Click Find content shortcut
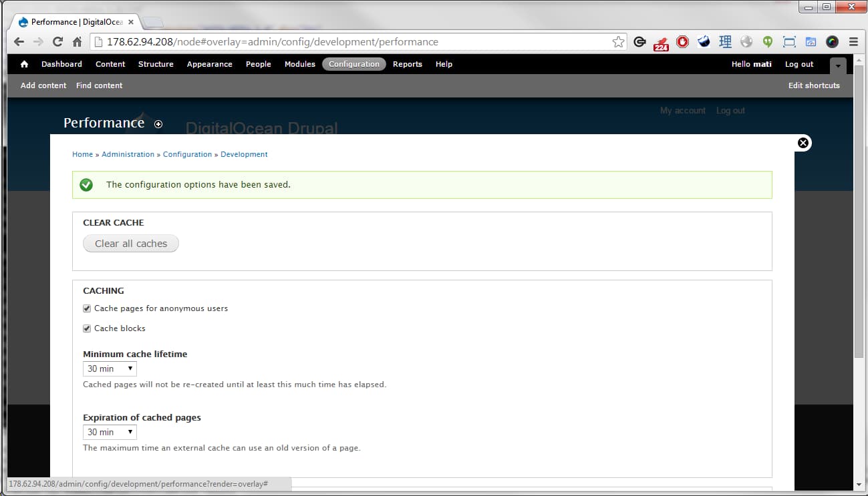 (100, 85)
